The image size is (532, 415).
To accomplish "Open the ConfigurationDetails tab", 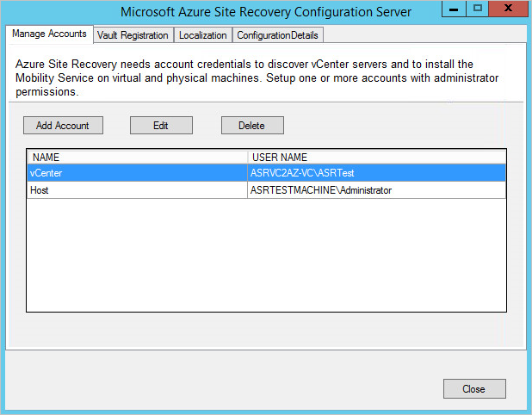I will pos(277,35).
